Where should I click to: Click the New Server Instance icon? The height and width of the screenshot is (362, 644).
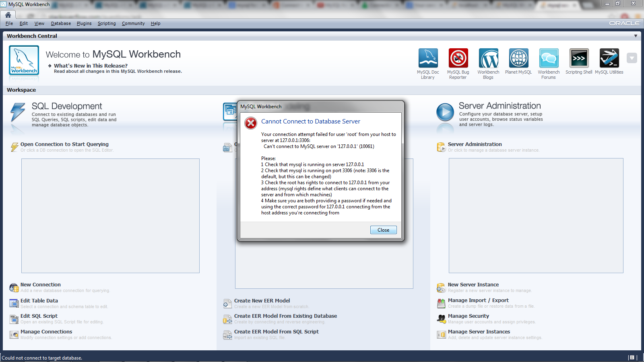pos(441,288)
